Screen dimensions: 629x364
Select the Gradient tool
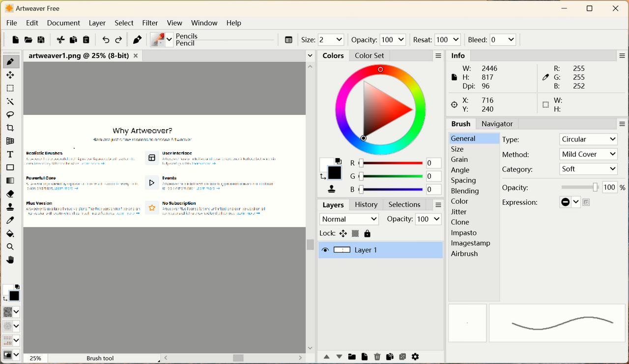tap(10, 180)
